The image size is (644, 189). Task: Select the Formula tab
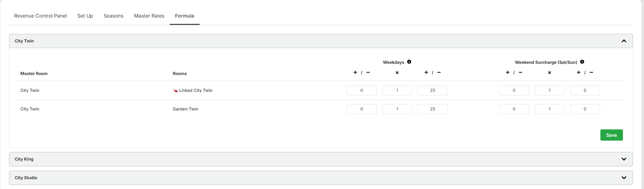point(185,16)
